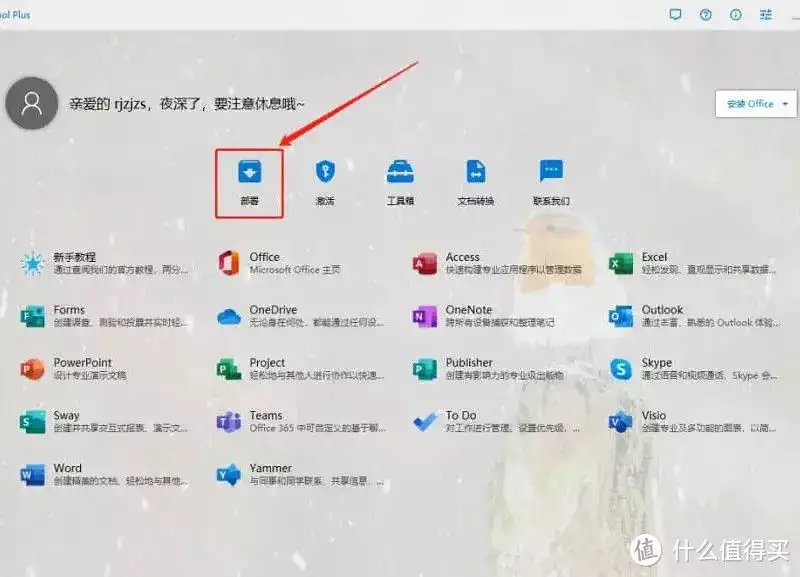Viewport: 800px width, 577px height.
Task: Open the help question mark icon
Action: click(705, 15)
